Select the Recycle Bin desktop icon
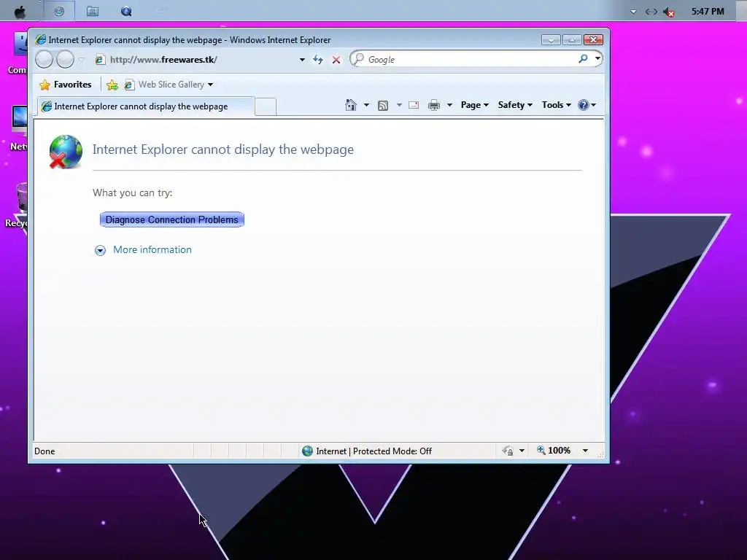The height and width of the screenshot is (560, 747). pyautogui.click(x=18, y=205)
